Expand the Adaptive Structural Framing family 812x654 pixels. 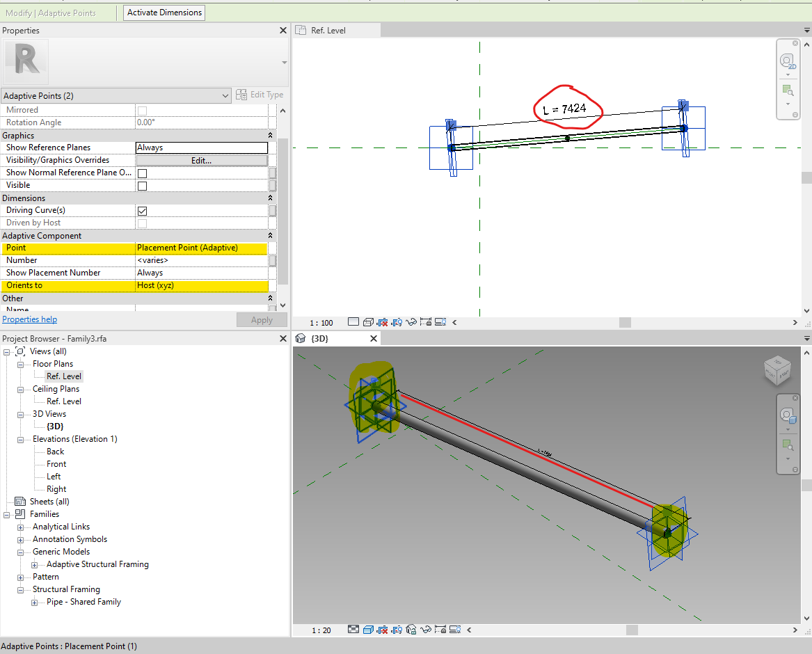pos(34,564)
